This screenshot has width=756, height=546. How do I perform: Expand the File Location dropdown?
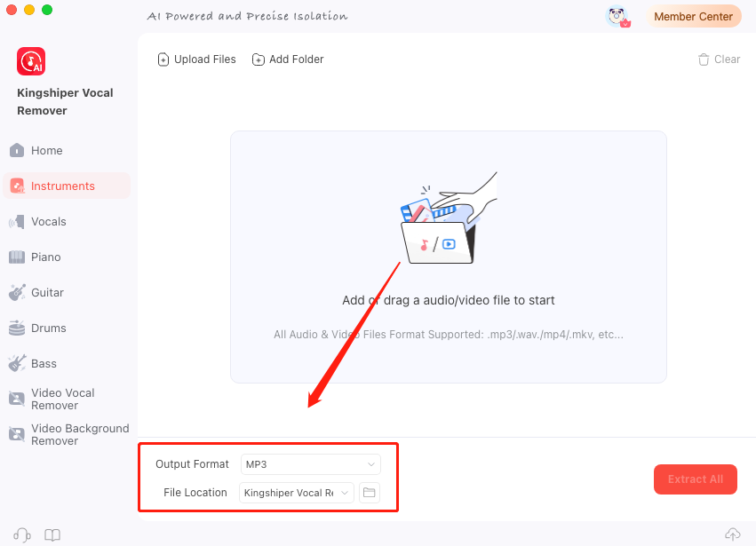pos(297,493)
